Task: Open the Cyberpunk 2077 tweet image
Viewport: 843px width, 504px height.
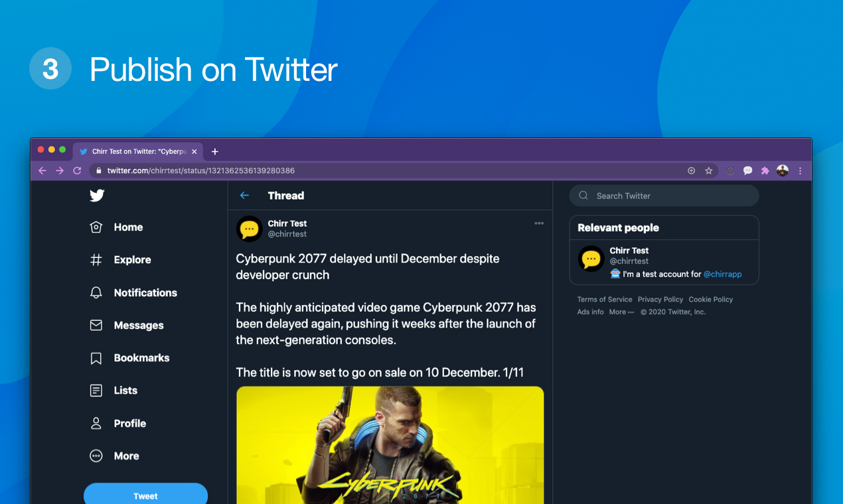Action: (x=390, y=444)
